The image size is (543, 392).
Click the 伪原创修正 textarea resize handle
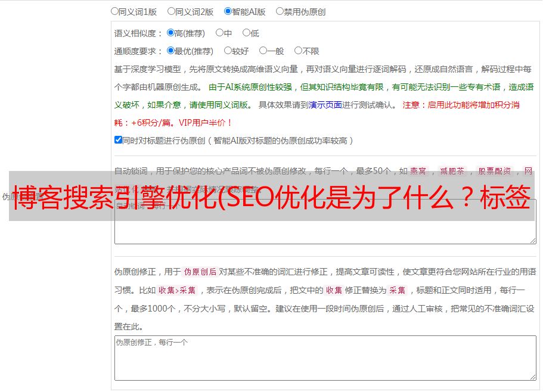[x=532, y=377]
